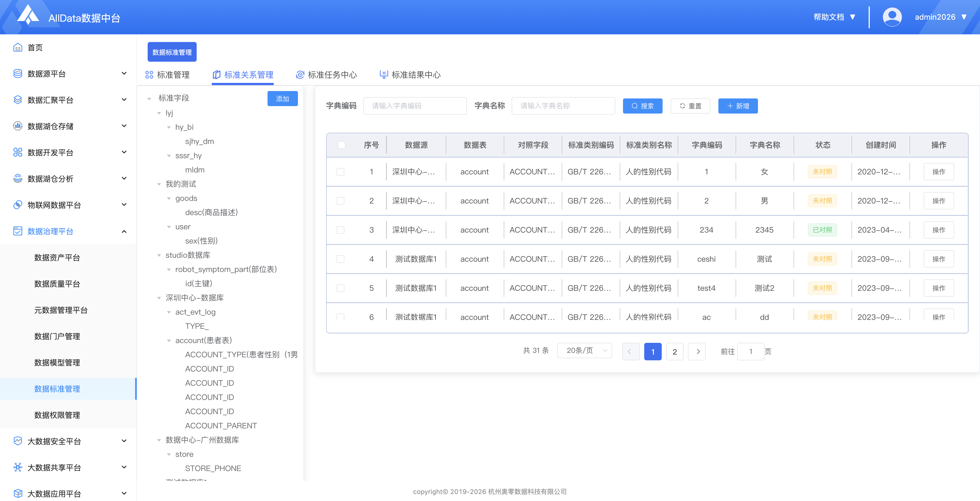Click the 数据湖仓存储 chart icon
This screenshot has height=501, width=980.
click(17, 126)
